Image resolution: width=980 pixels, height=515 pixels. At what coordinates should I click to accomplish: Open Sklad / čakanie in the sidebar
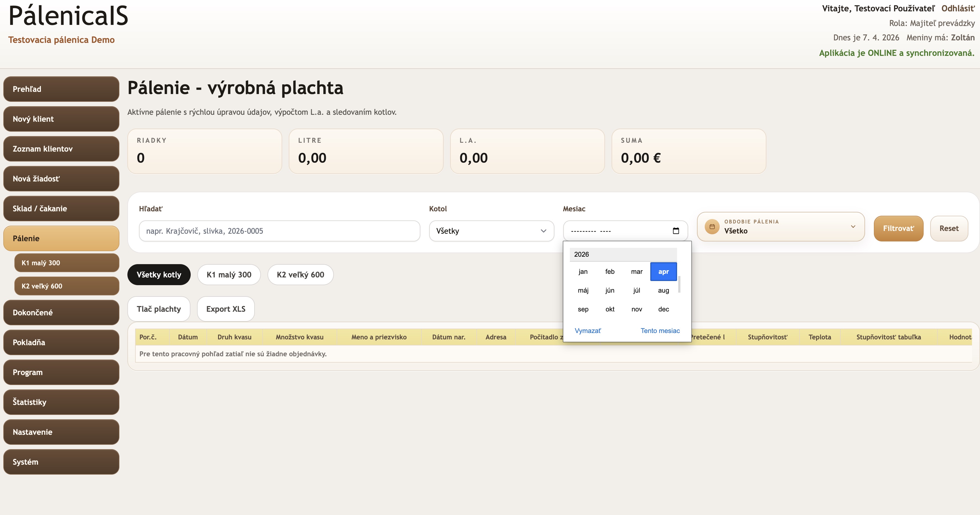click(61, 208)
